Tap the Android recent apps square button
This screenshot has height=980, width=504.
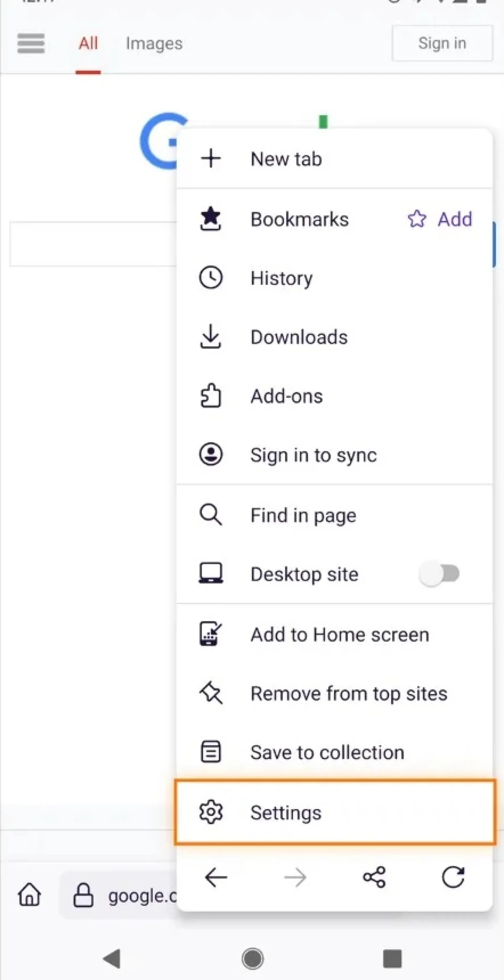coord(392,958)
